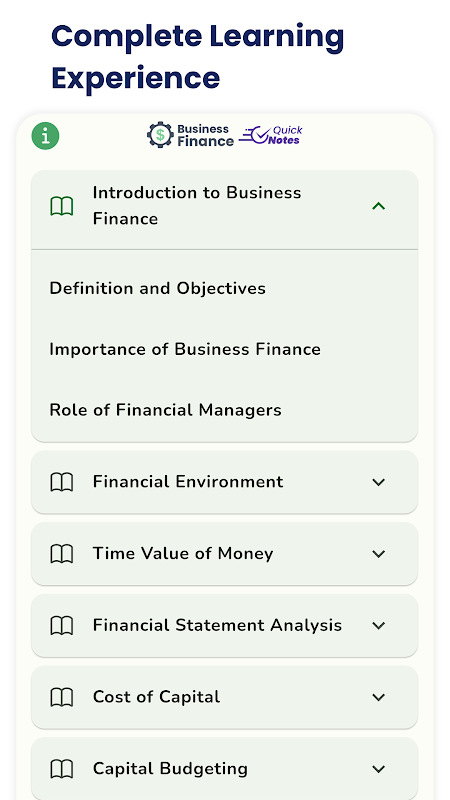Open Importance of Business Finance topic
The height and width of the screenshot is (800, 450).
pos(185,349)
